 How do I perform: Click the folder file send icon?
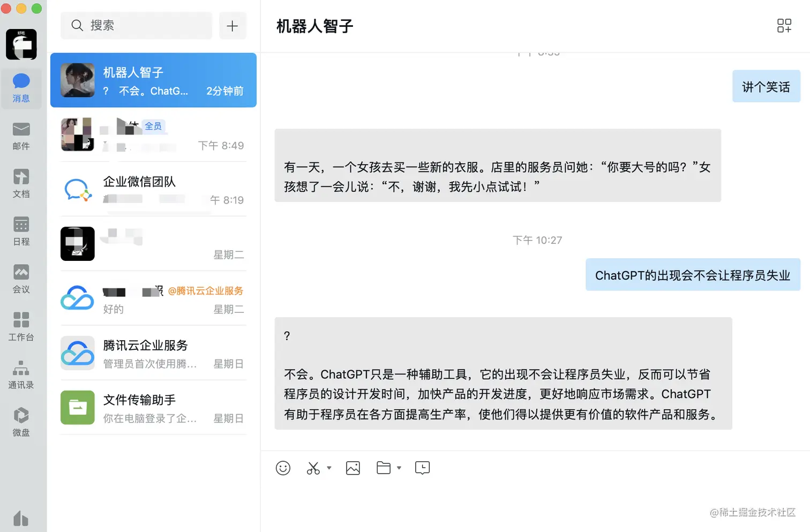[x=384, y=468]
